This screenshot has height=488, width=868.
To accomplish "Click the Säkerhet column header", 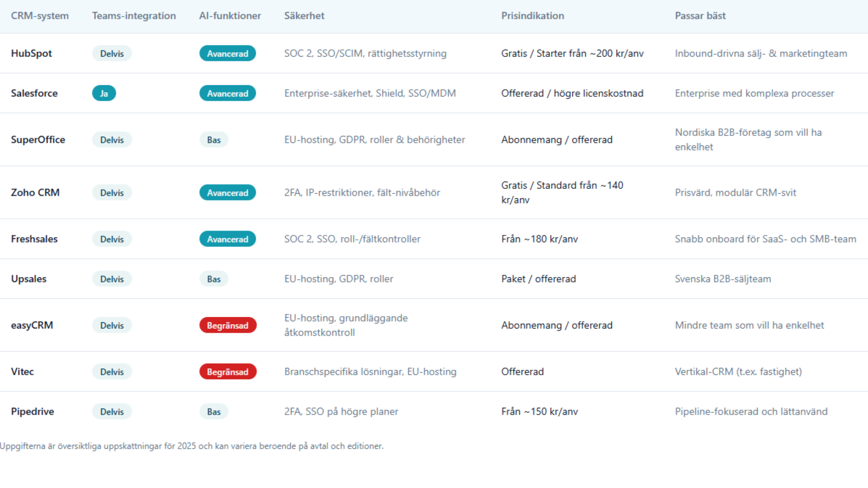I will (x=304, y=16).
